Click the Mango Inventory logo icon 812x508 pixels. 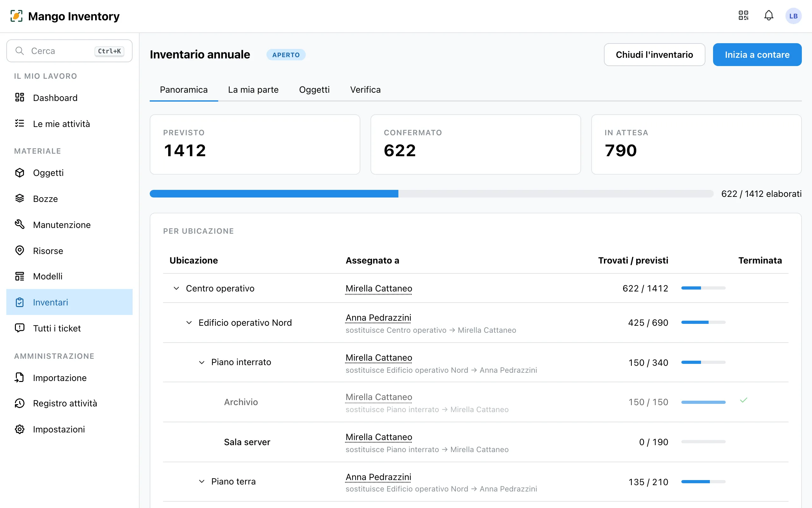[x=16, y=16]
